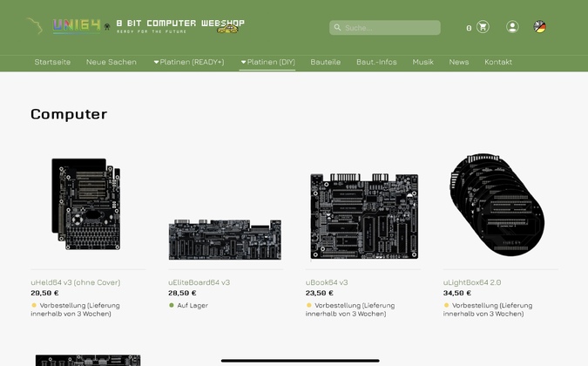Click the magnifier search icon

tap(337, 27)
